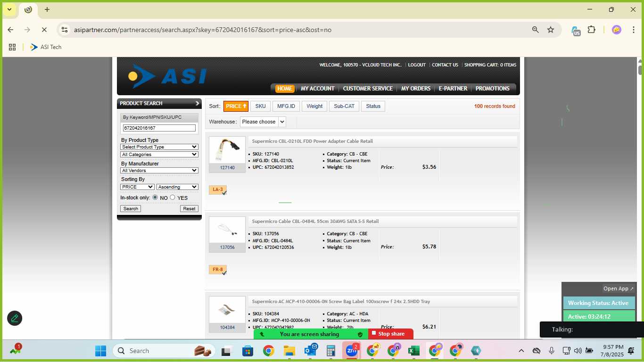The image size is (644, 362).
Task: View site information icon in address bar
Action: 65,30
